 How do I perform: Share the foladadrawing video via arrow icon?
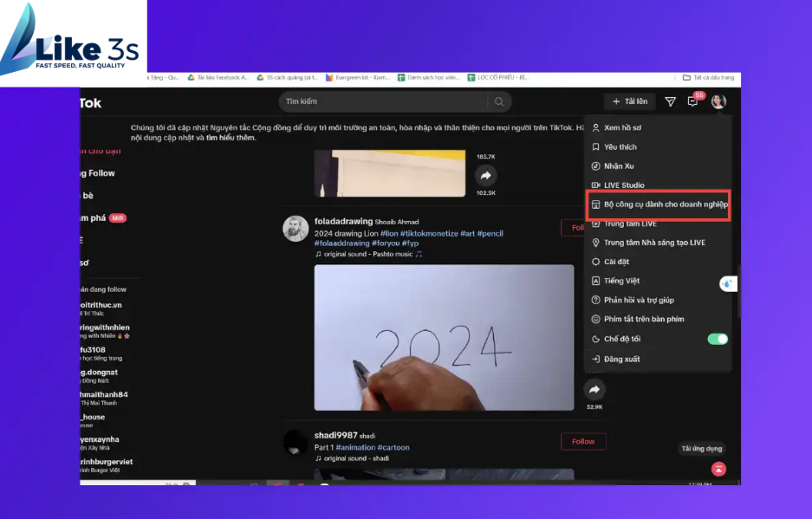[594, 390]
